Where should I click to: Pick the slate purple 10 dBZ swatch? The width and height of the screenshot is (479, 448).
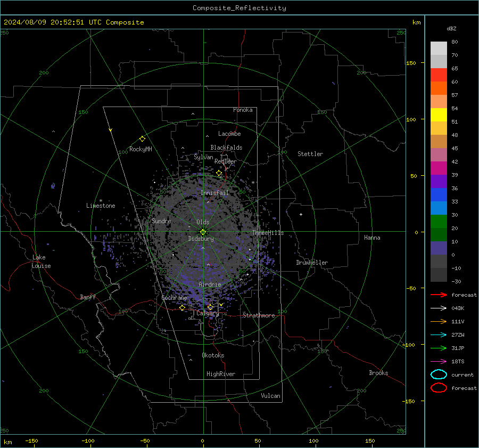(439, 248)
